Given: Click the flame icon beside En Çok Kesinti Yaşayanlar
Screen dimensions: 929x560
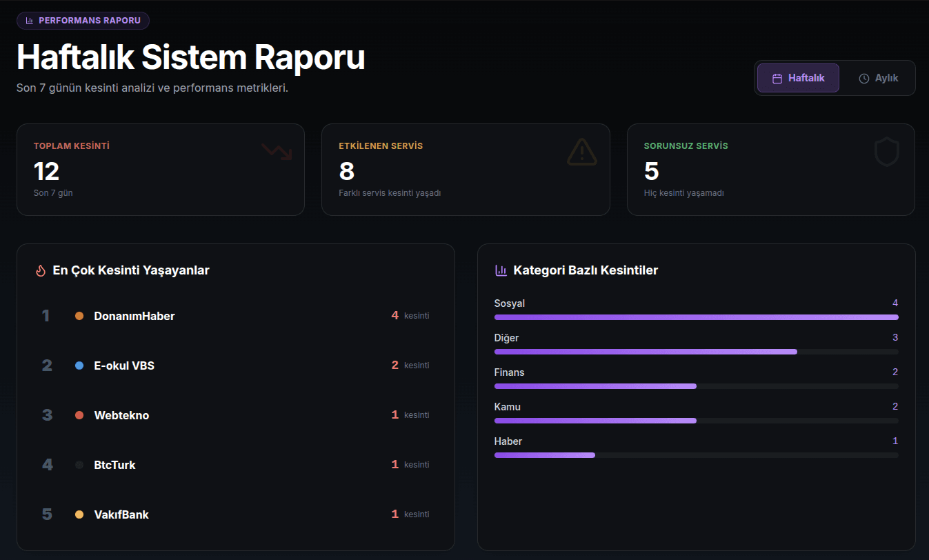Looking at the screenshot, I should pyautogui.click(x=40, y=270).
